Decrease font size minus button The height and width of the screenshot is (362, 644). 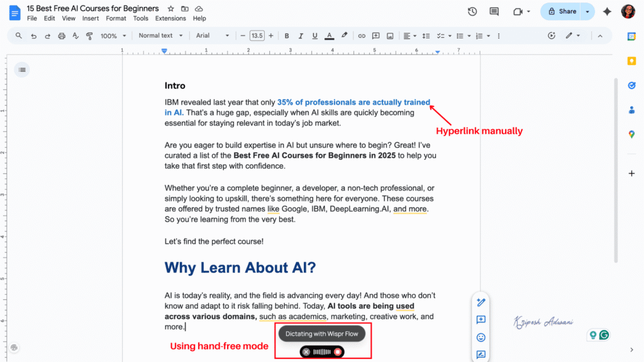(243, 36)
